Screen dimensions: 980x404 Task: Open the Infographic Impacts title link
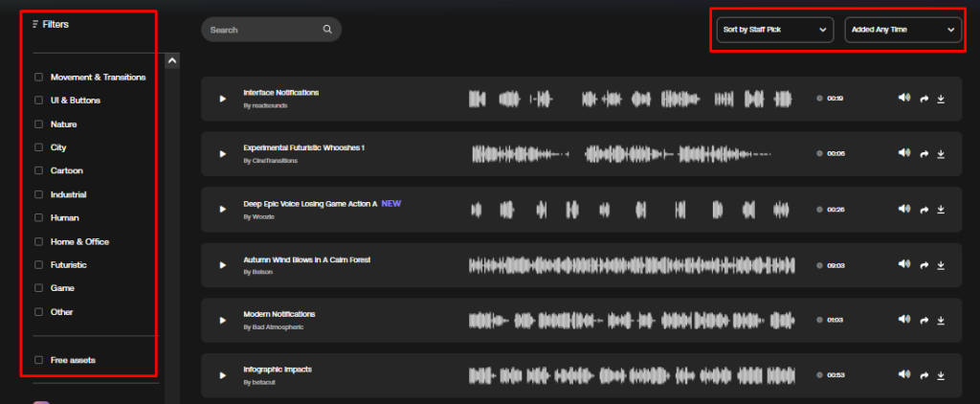[x=278, y=370]
